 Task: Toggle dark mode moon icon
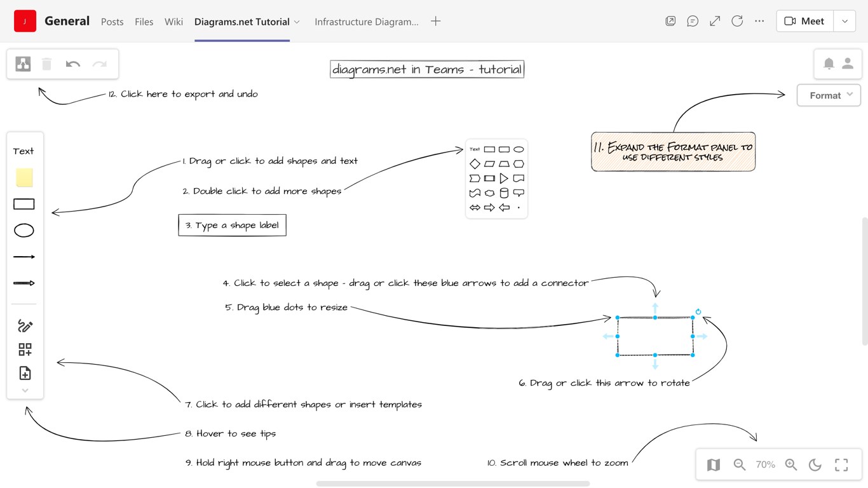tap(815, 465)
